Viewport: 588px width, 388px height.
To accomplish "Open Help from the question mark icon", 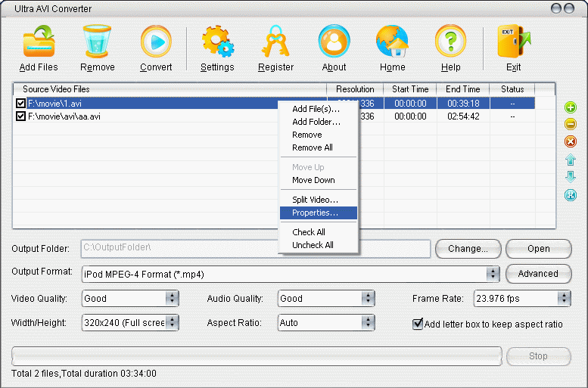I will pos(450,42).
